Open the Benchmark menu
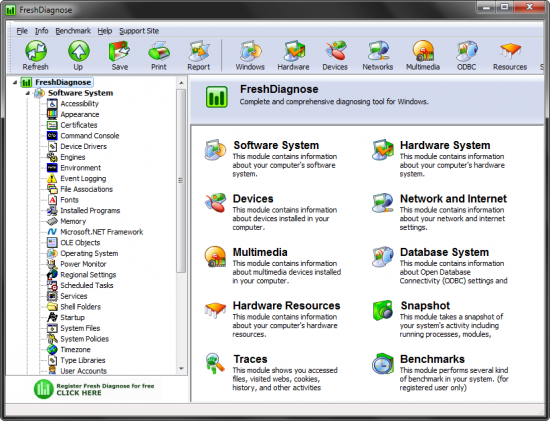The image size is (550, 421). [x=73, y=31]
